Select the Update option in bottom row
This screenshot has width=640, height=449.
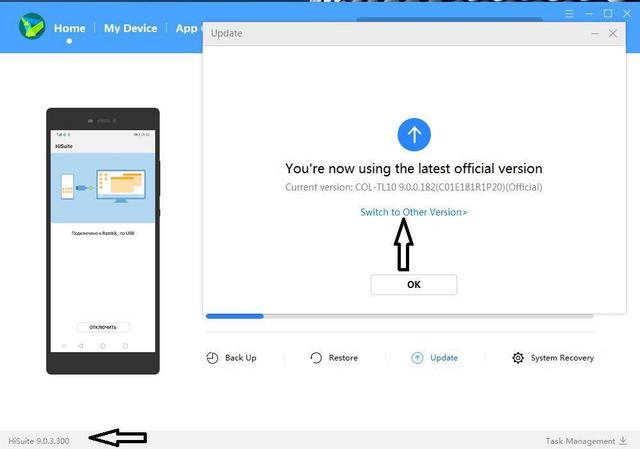(444, 358)
